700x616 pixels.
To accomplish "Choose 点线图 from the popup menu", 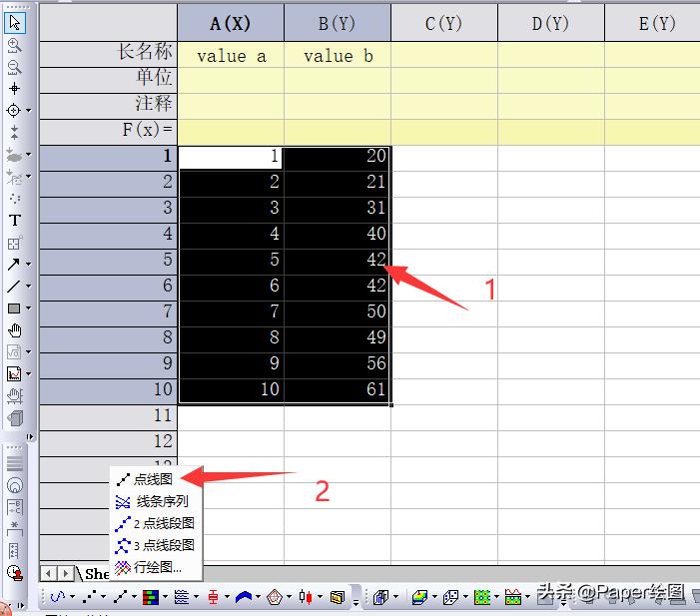I will click(156, 479).
